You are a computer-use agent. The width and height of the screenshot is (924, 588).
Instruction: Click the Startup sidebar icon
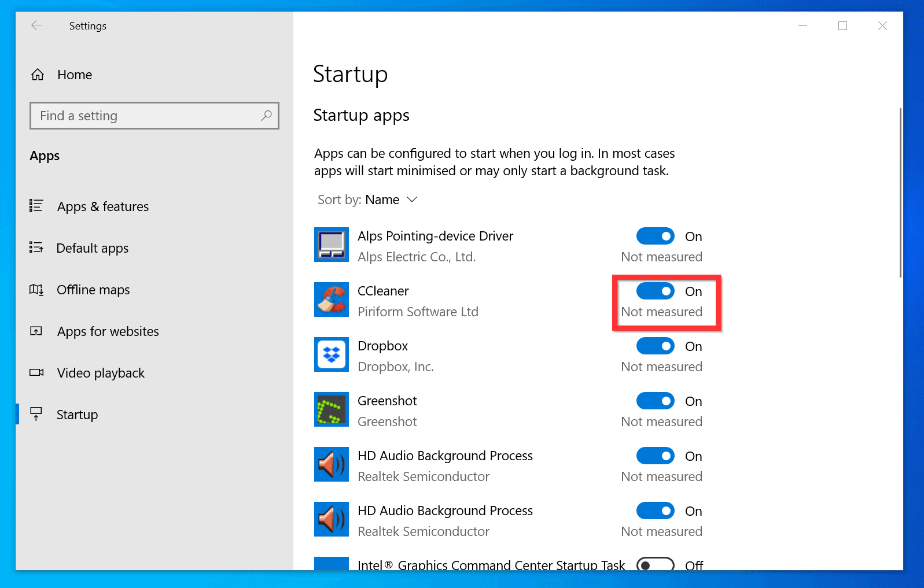tap(36, 414)
